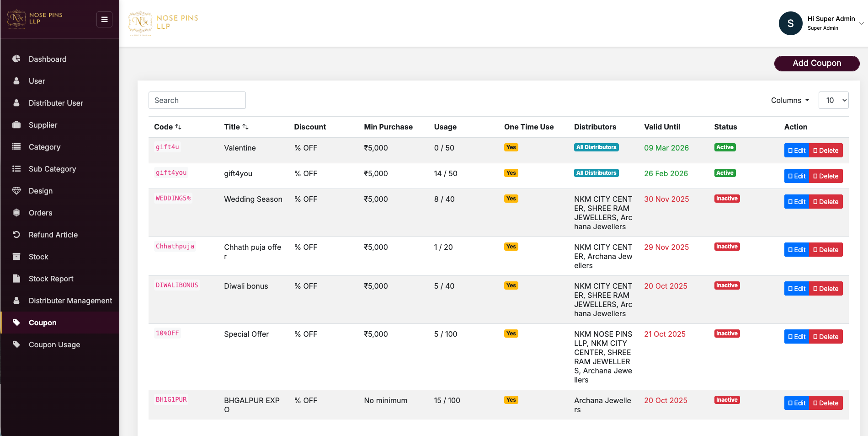Open Distributer Management in the sidebar
The width and height of the screenshot is (868, 436).
(x=70, y=301)
